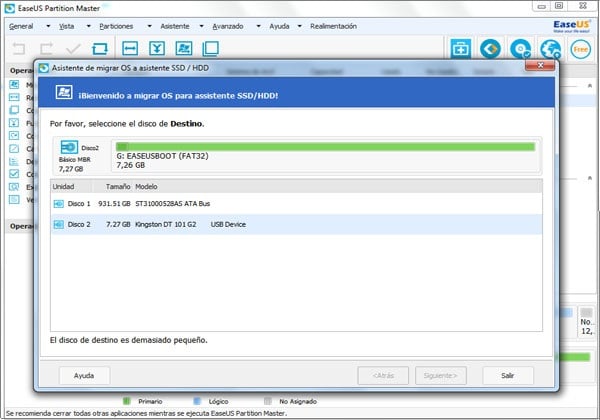Screen dimensions: 600x420
Task: Click the Apply checkmark toolbar icon
Action: 73,49
